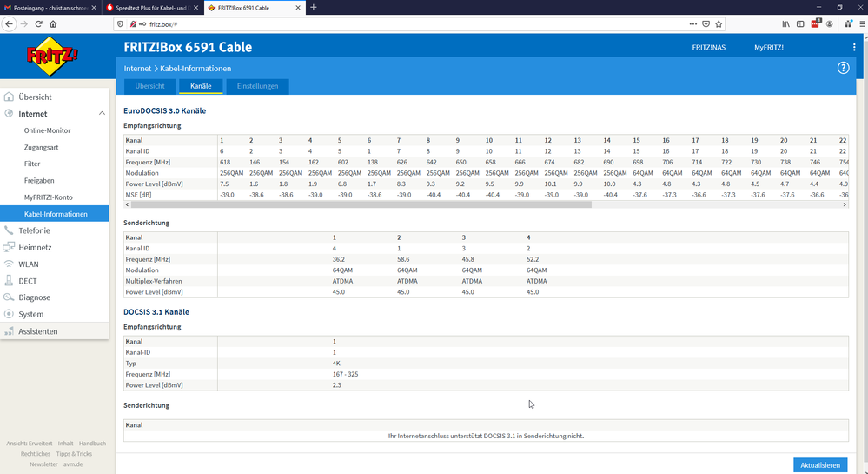Image resolution: width=868 pixels, height=474 pixels.
Task: Click horizontal scrollbar of channel table
Action: pos(361,204)
